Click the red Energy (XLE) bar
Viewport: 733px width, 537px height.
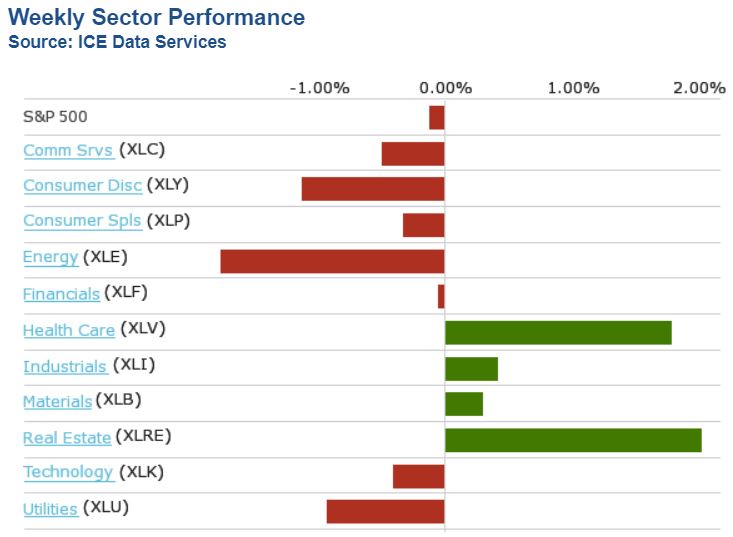(332, 261)
